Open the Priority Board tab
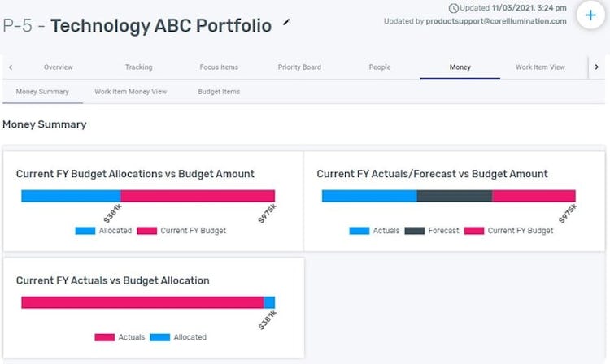Viewport: 610px width, 364px height. [x=299, y=67]
